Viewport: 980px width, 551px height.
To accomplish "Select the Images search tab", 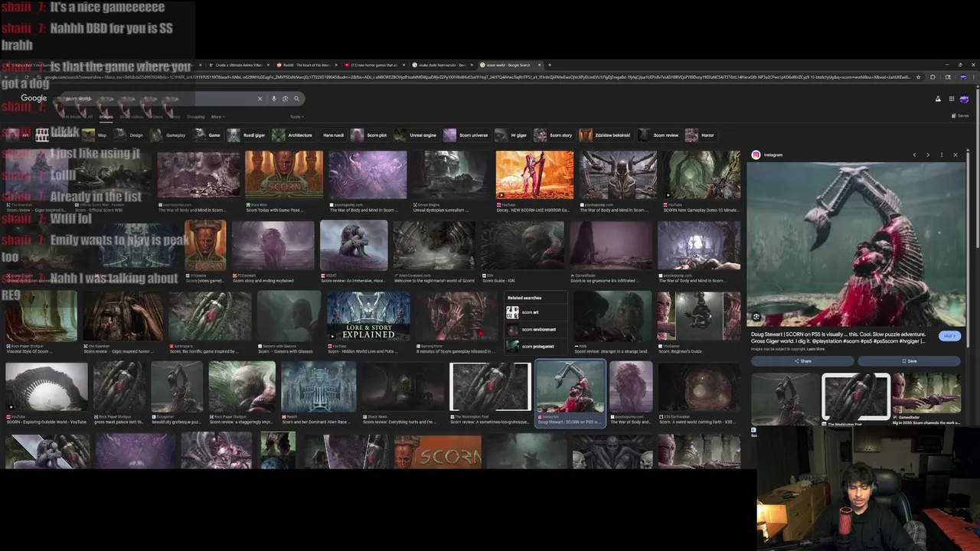I will 106,116.
